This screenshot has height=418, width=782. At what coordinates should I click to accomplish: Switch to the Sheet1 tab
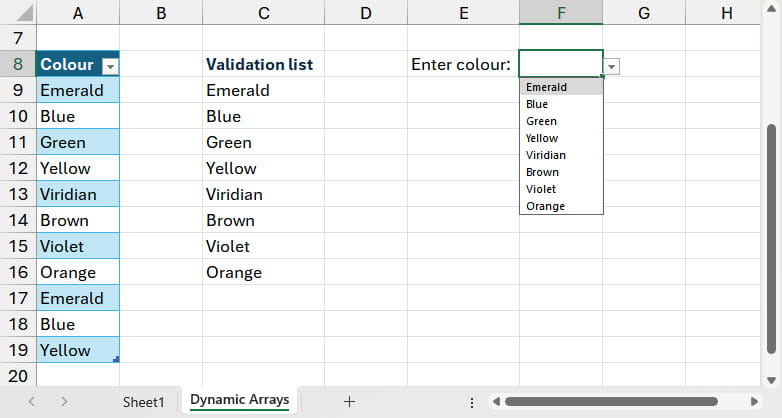coord(143,401)
